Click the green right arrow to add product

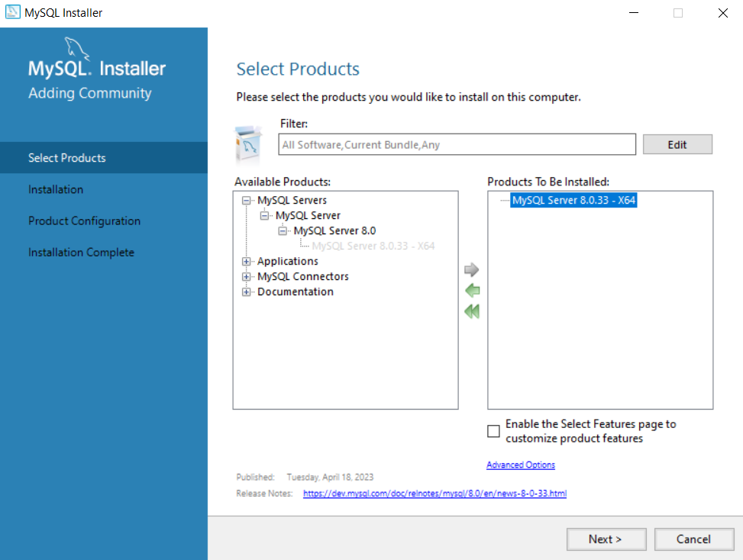pos(471,269)
